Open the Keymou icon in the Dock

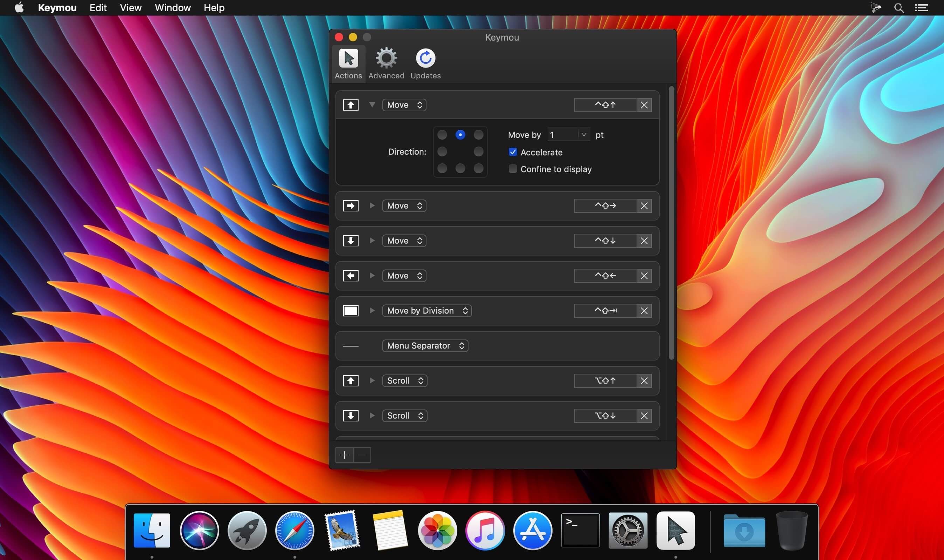point(675,530)
